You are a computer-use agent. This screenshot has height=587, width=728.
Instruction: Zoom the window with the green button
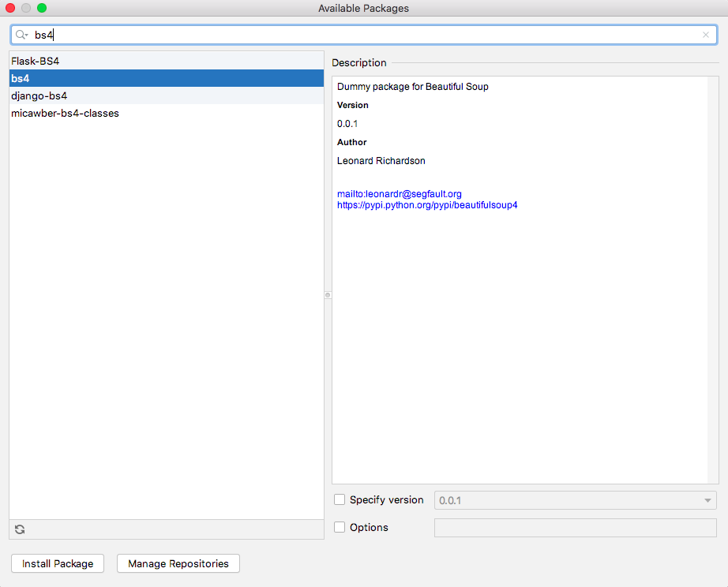pos(42,8)
